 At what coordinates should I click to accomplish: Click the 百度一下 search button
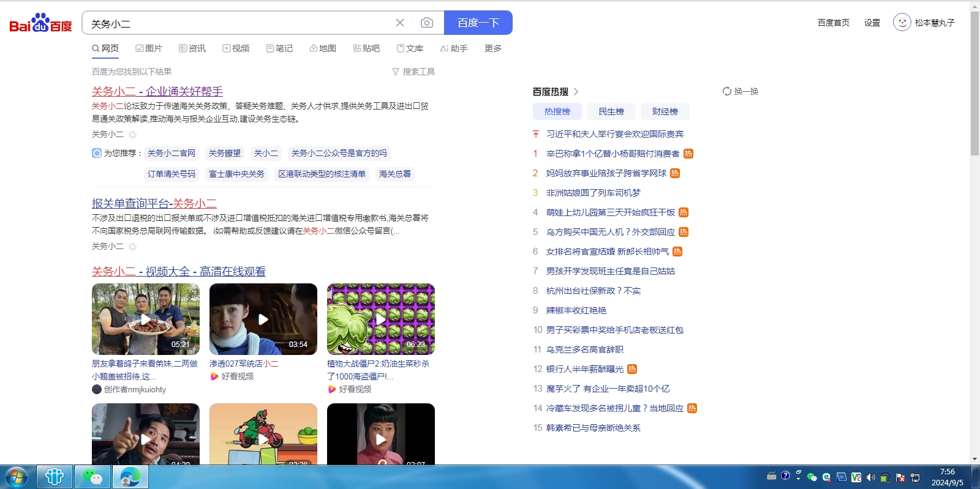click(478, 23)
